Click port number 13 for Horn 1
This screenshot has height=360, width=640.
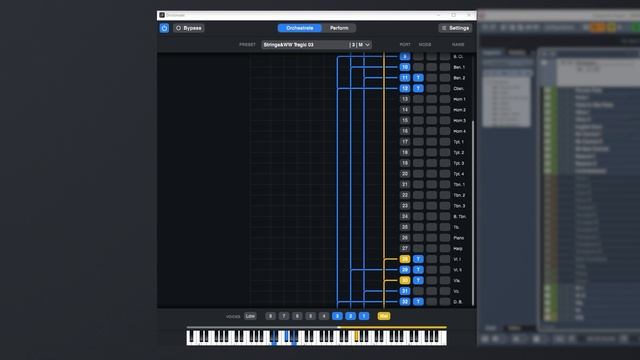point(404,99)
